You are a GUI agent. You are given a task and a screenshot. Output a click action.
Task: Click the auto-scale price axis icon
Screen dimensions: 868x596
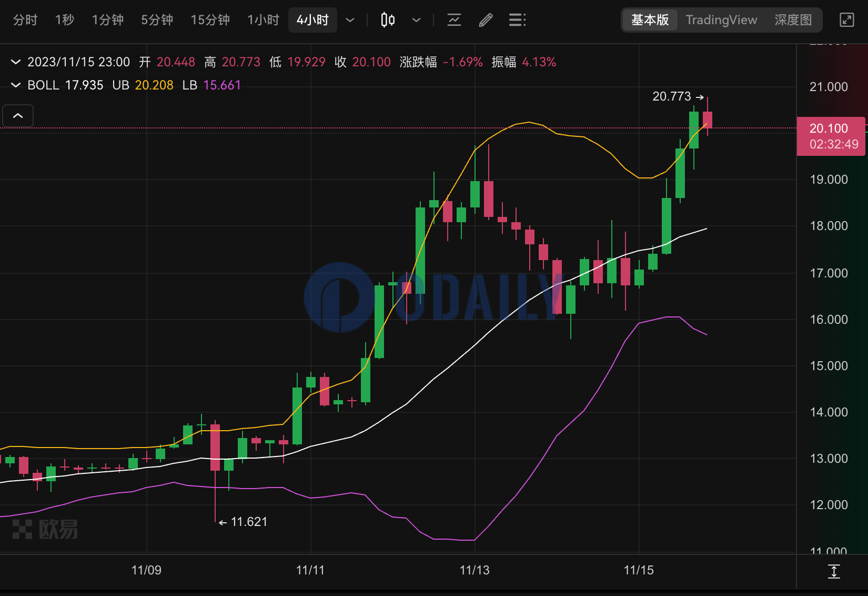click(x=834, y=571)
